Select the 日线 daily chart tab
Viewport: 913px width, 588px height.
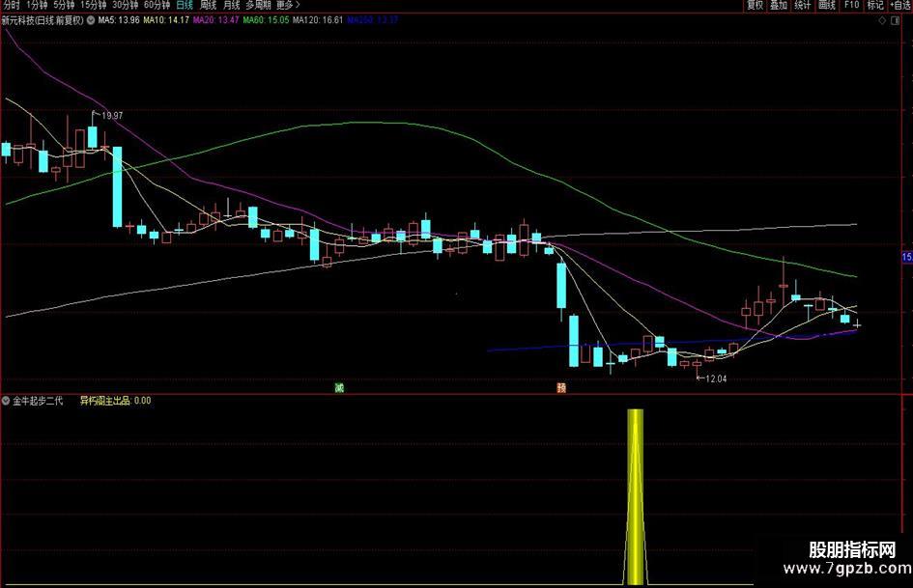185,5
